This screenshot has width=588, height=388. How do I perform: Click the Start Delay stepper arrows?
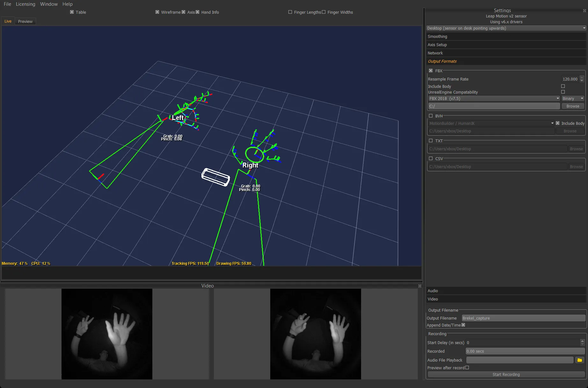click(583, 342)
